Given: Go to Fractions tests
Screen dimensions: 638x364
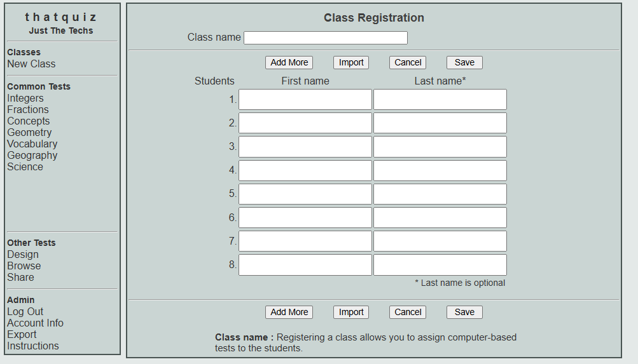Looking at the screenshot, I should [28, 110].
